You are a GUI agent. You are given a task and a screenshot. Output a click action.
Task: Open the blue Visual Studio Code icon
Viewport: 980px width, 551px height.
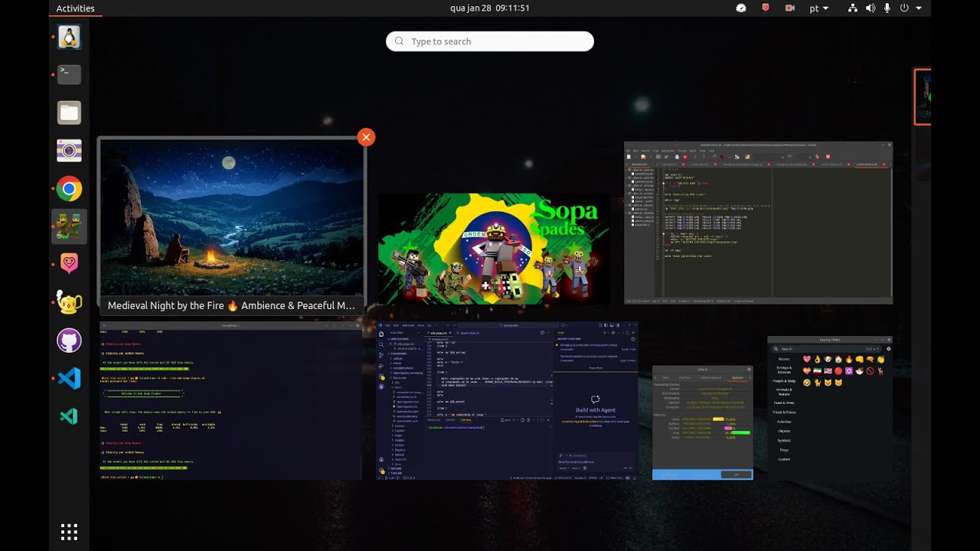69,378
